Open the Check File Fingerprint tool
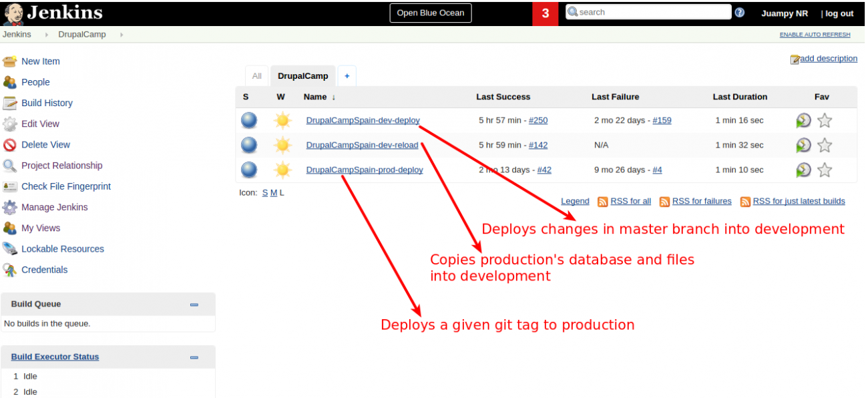Viewport: 868px width, 398px height. pyautogui.click(x=66, y=186)
